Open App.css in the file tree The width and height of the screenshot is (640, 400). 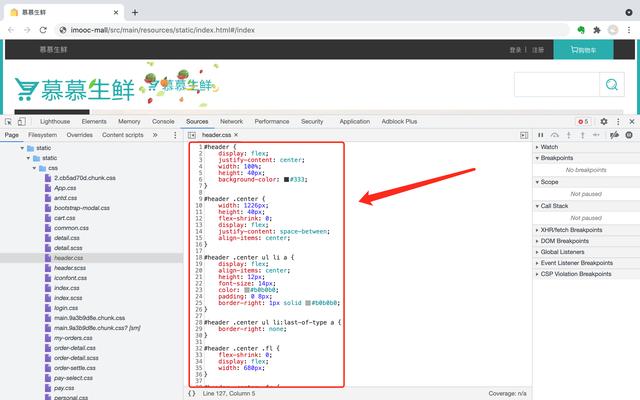click(65, 188)
